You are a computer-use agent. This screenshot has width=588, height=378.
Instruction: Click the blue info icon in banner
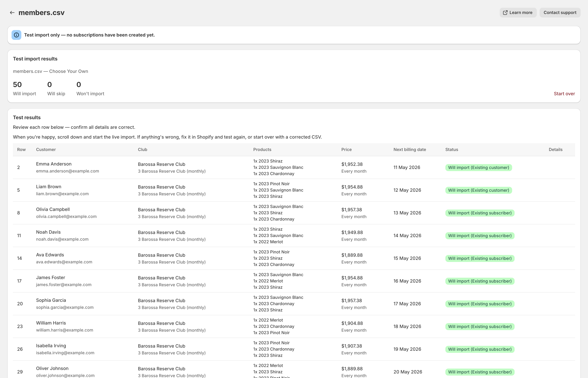coord(16,35)
